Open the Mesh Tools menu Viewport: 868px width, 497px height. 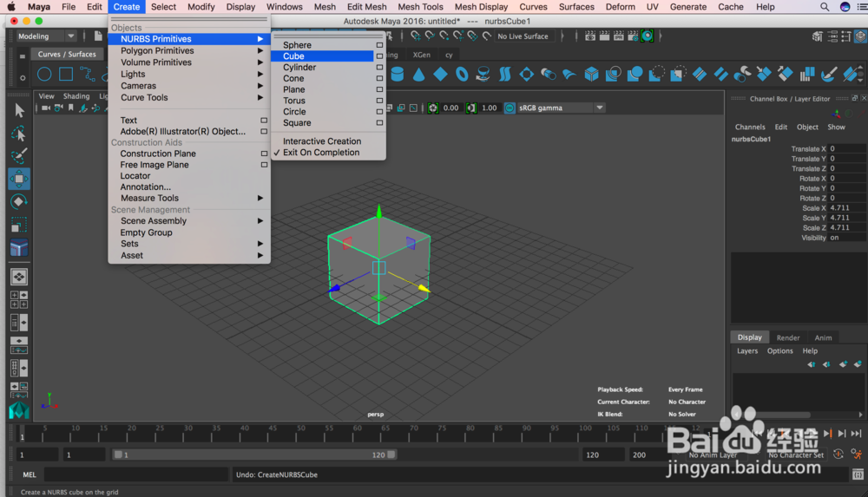420,7
